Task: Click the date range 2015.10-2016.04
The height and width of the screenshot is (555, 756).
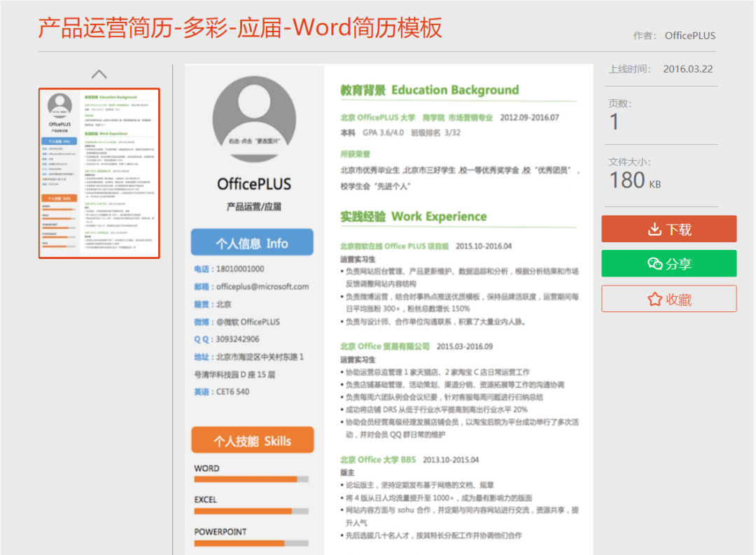Action: (x=484, y=246)
